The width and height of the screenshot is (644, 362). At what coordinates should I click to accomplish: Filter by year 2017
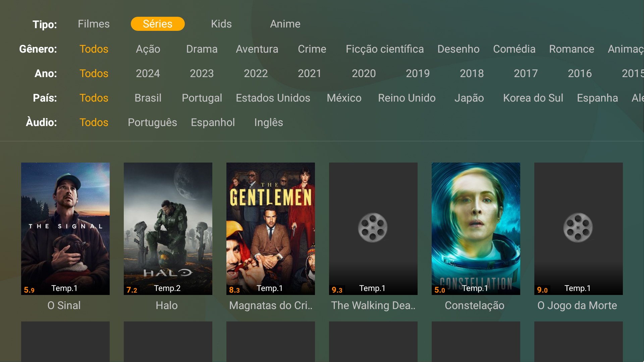point(526,73)
